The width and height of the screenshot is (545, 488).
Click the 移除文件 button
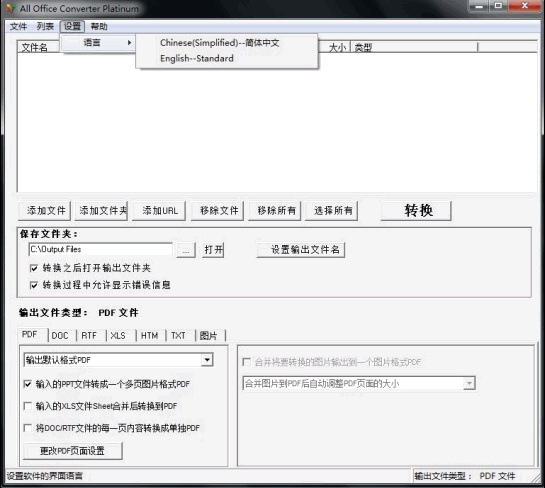coord(218,211)
